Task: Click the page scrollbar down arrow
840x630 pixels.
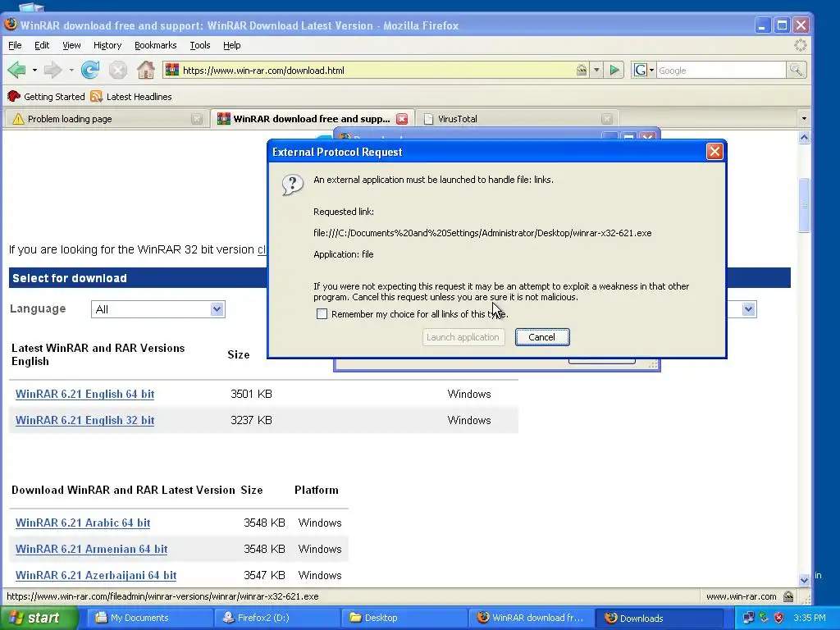Action: click(804, 580)
